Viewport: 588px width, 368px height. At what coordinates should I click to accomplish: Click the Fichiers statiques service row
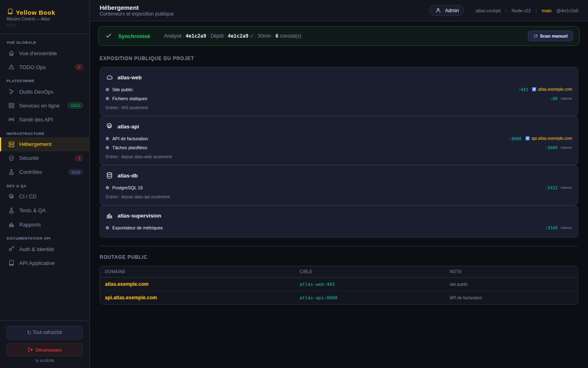(339, 99)
